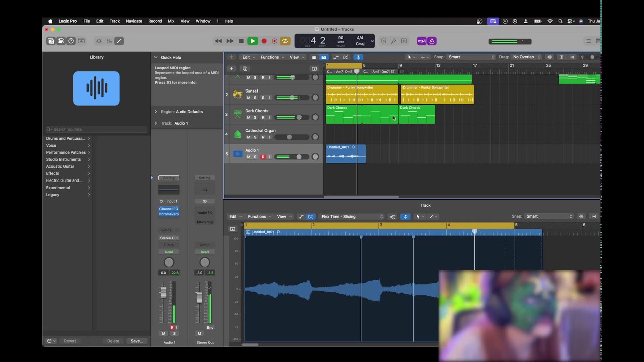Viewport: 644px width, 362px height.
Task: Click the Revert button in Library
Action: point(70,341)
